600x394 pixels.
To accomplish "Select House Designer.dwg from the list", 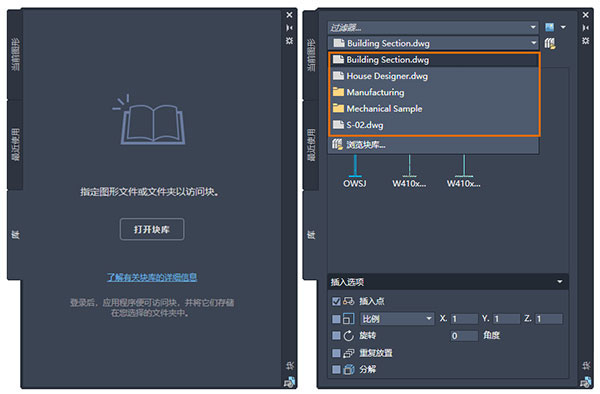I will pyautogui.click(x=434, y=76).
